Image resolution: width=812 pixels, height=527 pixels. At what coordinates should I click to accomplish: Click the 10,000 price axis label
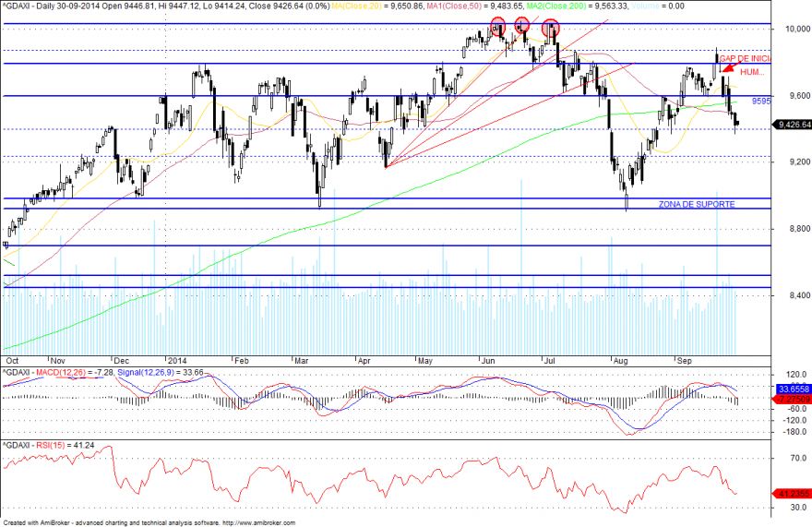pyautogui.click(x=797, y=29)
